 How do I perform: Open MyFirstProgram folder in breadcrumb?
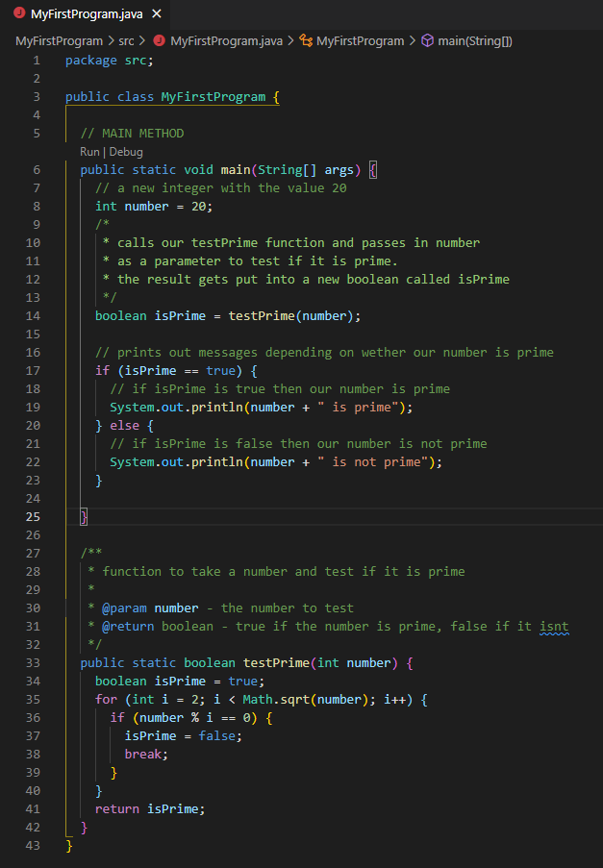59,41
